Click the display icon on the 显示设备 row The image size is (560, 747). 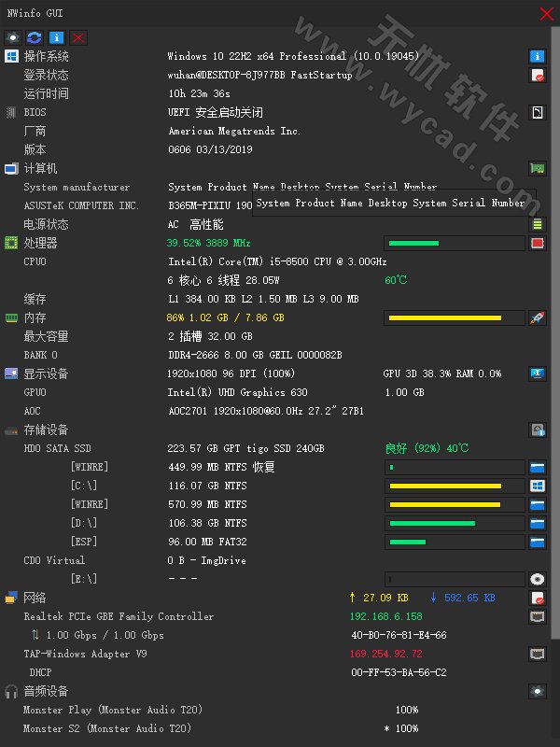click(538, 374)
